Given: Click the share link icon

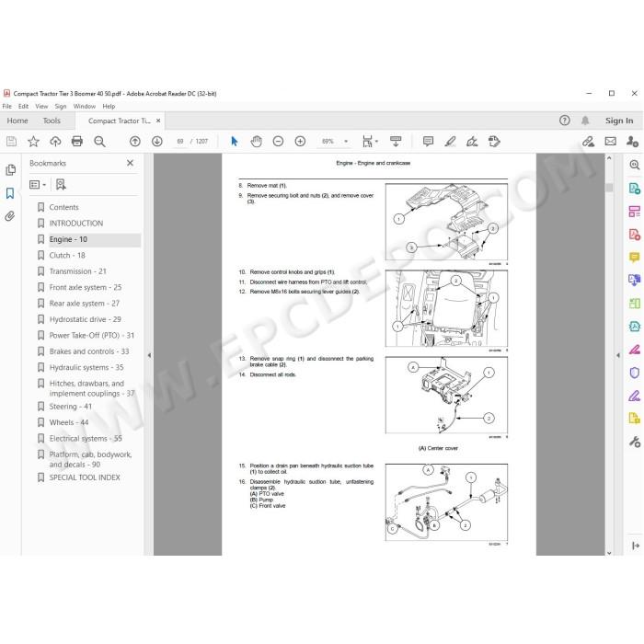Looking at the screenshot, I should [x=588, y=142].
